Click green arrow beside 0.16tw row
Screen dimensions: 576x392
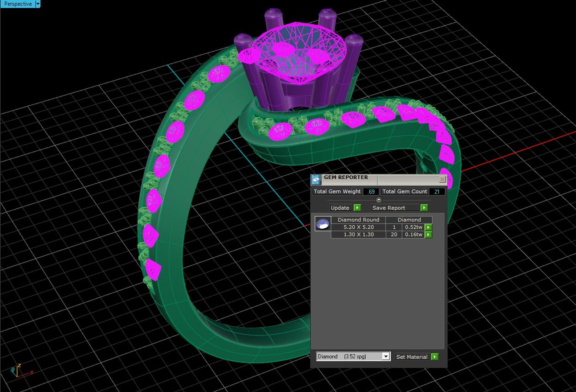(428, 234)
